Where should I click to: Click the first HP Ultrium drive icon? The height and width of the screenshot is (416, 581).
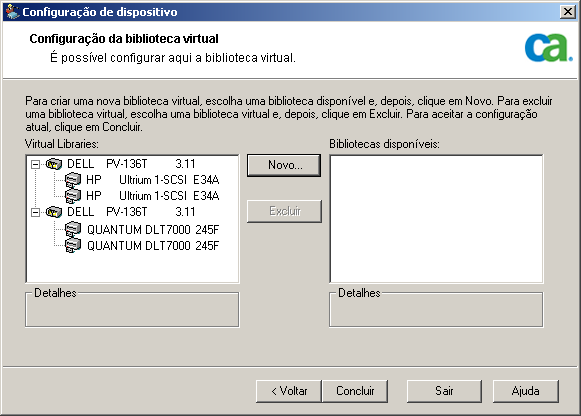point(73,180)
